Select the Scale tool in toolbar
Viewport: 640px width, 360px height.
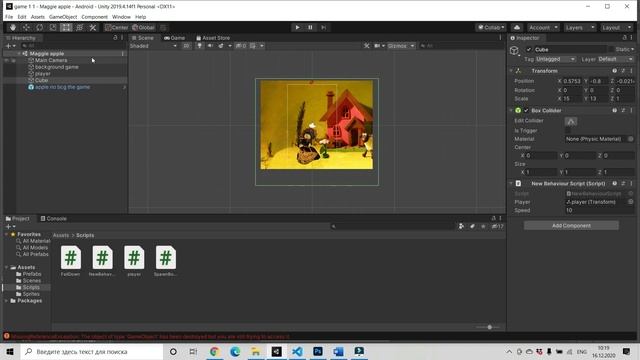(53, 27)
